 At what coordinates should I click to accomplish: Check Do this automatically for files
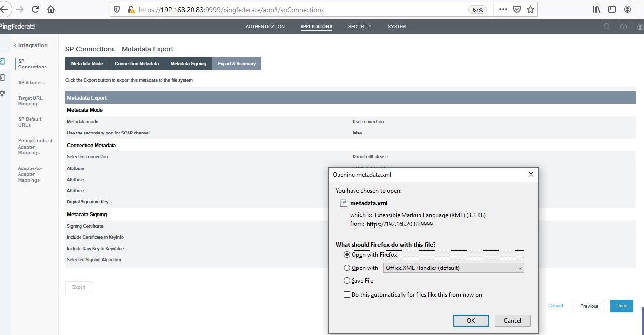coord(347,295)
